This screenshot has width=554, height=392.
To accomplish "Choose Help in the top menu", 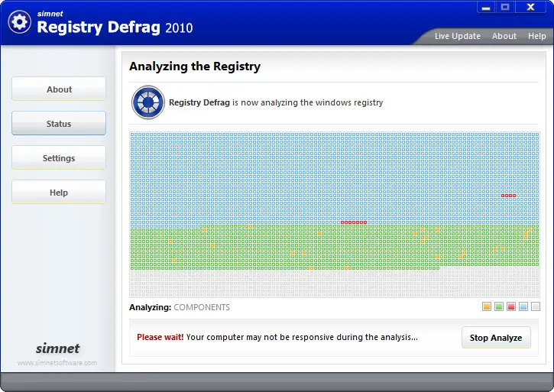I will tap(536, 36).
